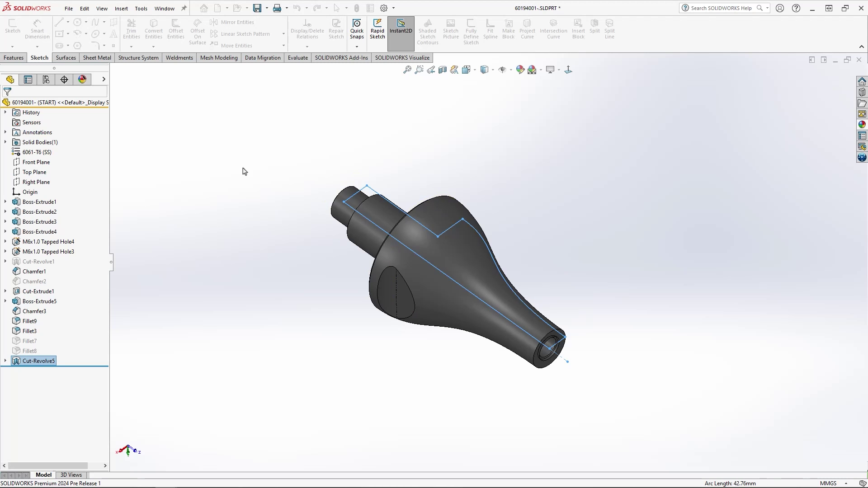Expand the Boss-Extrude1 feature
Screen dimensions: 868x488
point(5,202)
